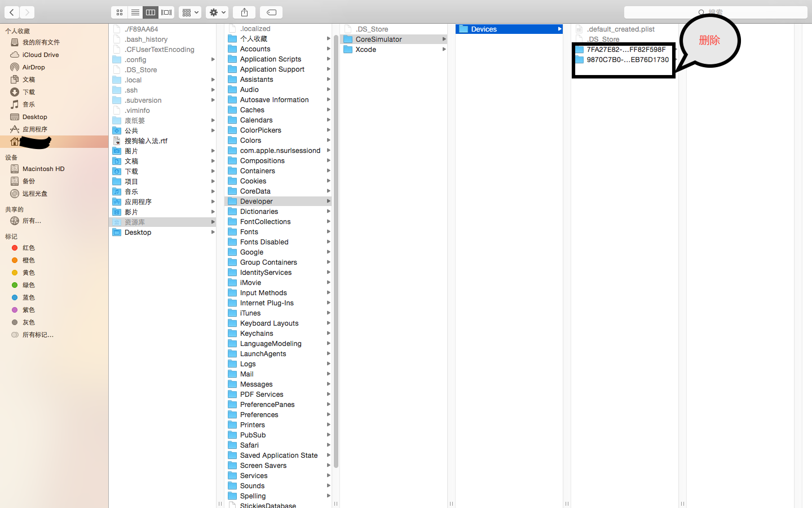Expand the Preferences folder arrow
The height and width of the screenshot is (508, 812).
coord(328,415)
